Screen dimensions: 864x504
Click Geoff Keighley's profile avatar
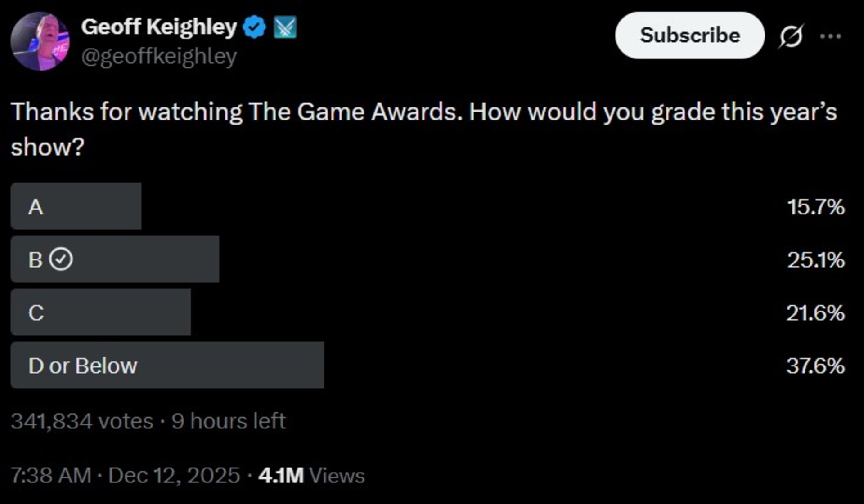pyautogui.click(x=40, y=41)
